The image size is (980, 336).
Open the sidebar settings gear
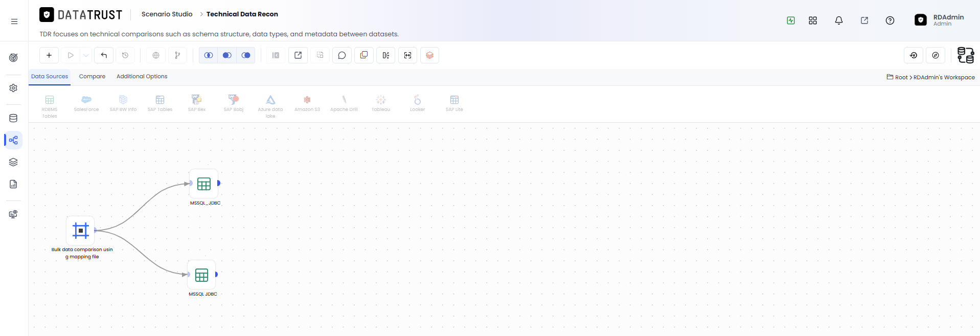(13, 88)
